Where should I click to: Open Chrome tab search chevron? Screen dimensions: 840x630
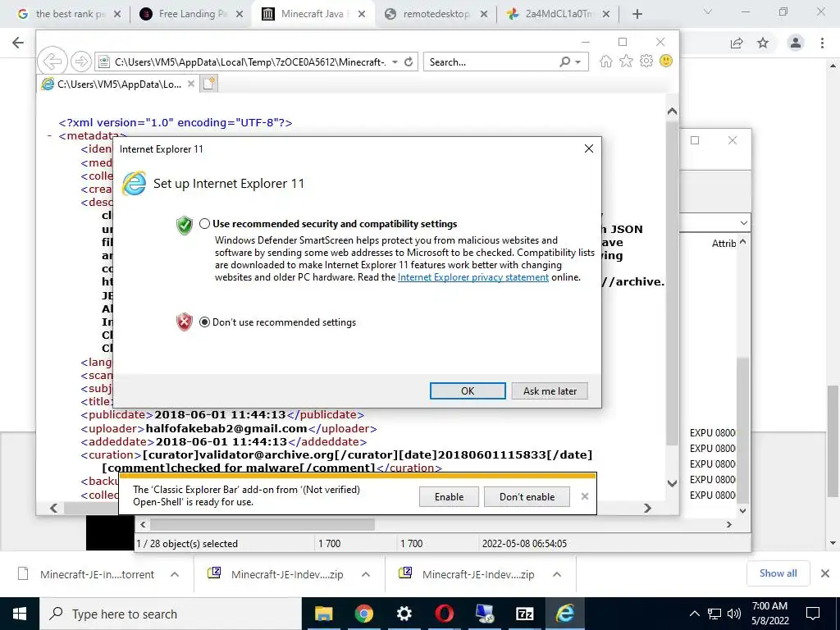708,11
